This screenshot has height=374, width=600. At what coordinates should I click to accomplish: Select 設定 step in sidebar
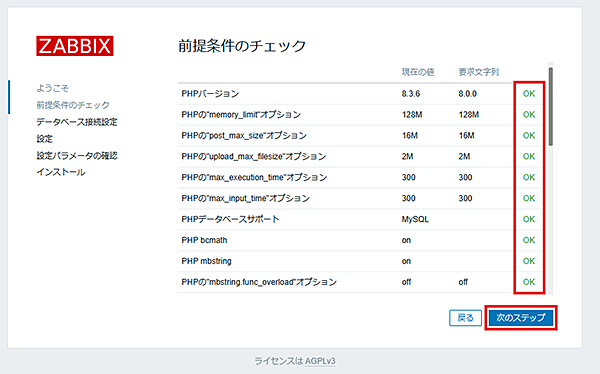(44, 139)
